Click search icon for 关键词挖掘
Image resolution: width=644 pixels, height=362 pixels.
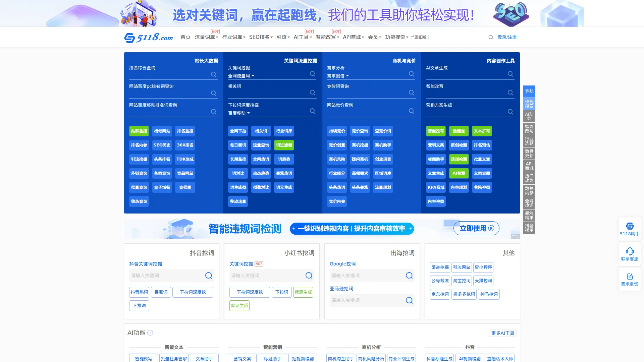click(313, 74)
